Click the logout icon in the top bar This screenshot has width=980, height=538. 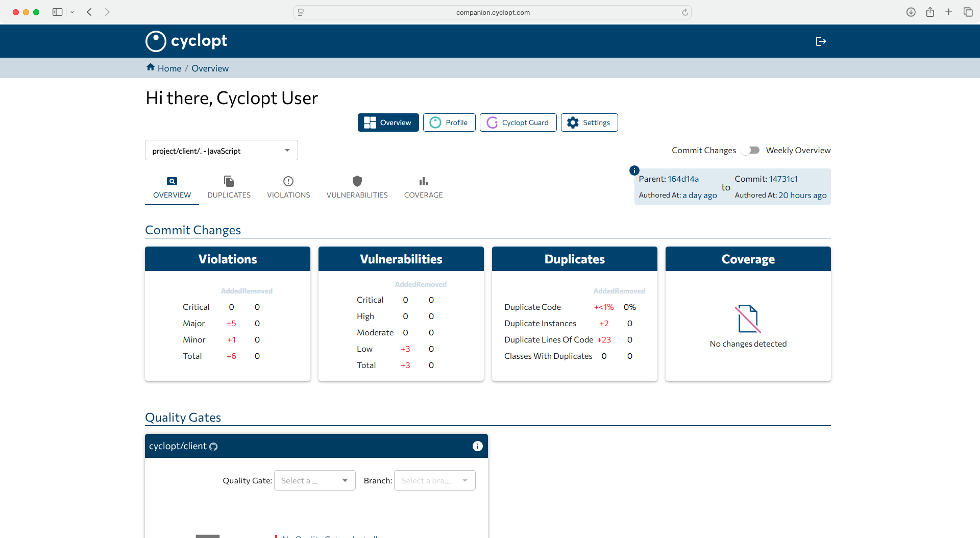821,41
